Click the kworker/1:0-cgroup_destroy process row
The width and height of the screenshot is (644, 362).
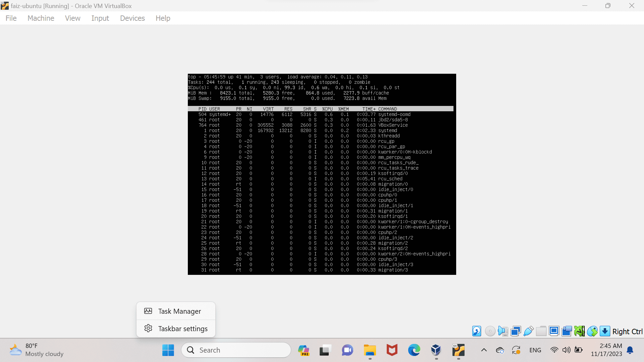pos(321,222)
